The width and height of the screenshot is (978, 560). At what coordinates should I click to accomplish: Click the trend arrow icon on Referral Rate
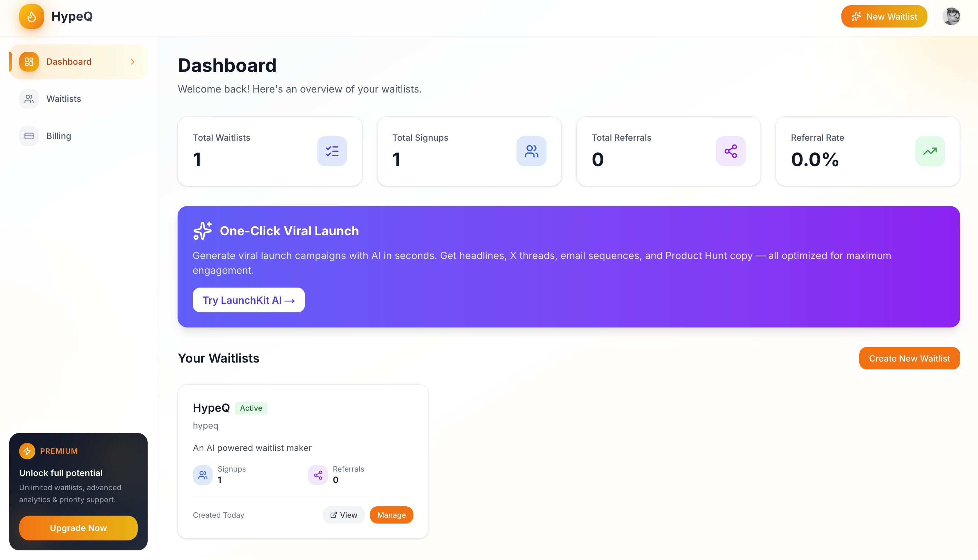(x=930, y=151)
